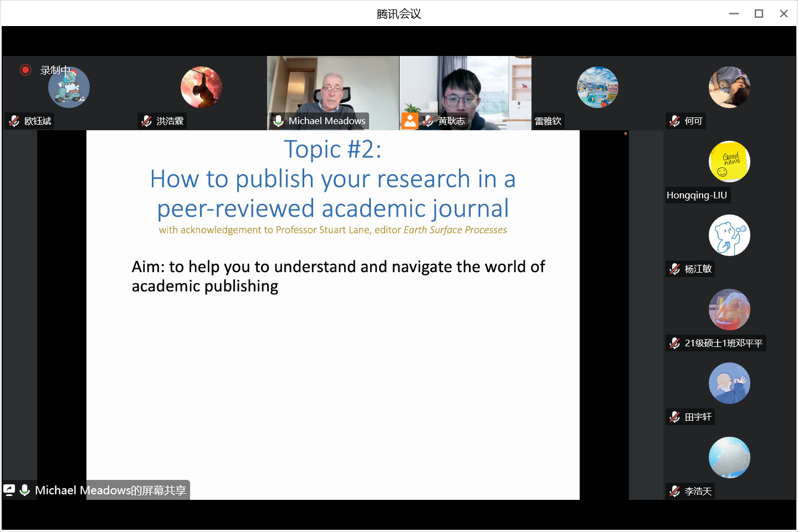The height and width of the screenshot is (532, 798).
Task: Click muted mic icon beside 李浩天
Action: [x=675, y=491]
